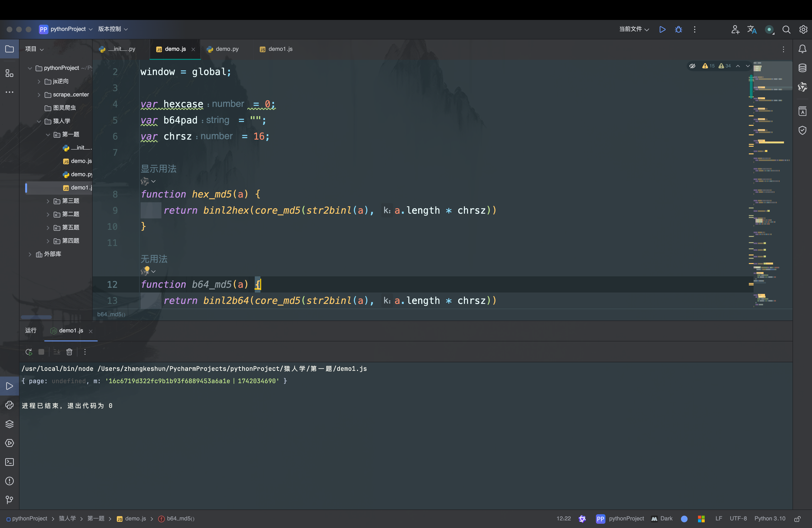Open the Python Console tool window
This screenshot has height=528, width=812.
point(9,405)
